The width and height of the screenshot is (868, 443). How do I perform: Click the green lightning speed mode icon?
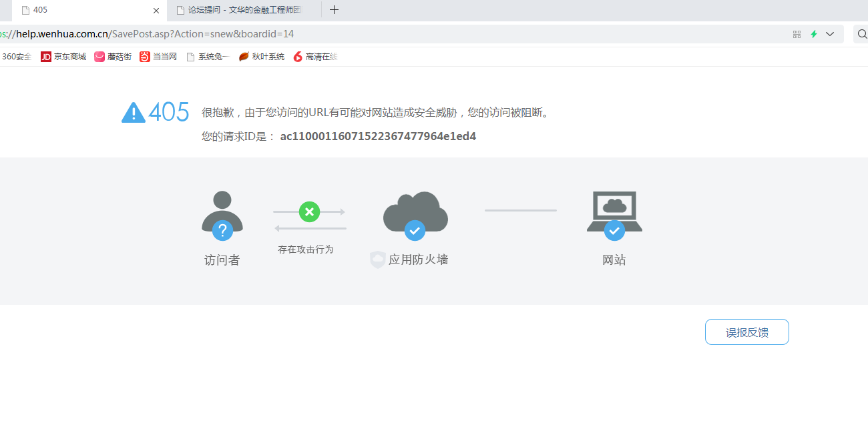tap(814, 34)
